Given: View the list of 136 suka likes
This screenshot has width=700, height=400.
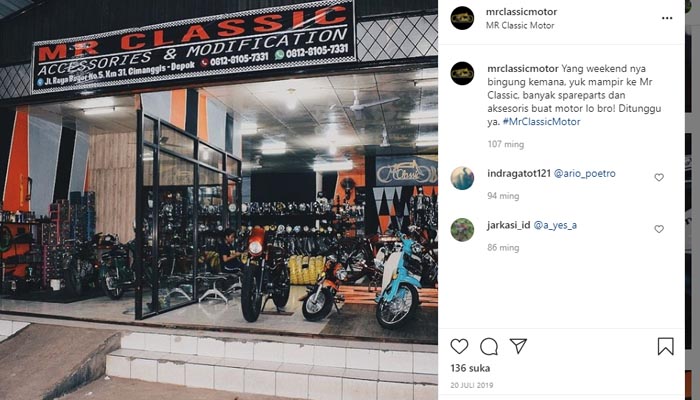Looking at the screenshot, I should coord(470,368).
